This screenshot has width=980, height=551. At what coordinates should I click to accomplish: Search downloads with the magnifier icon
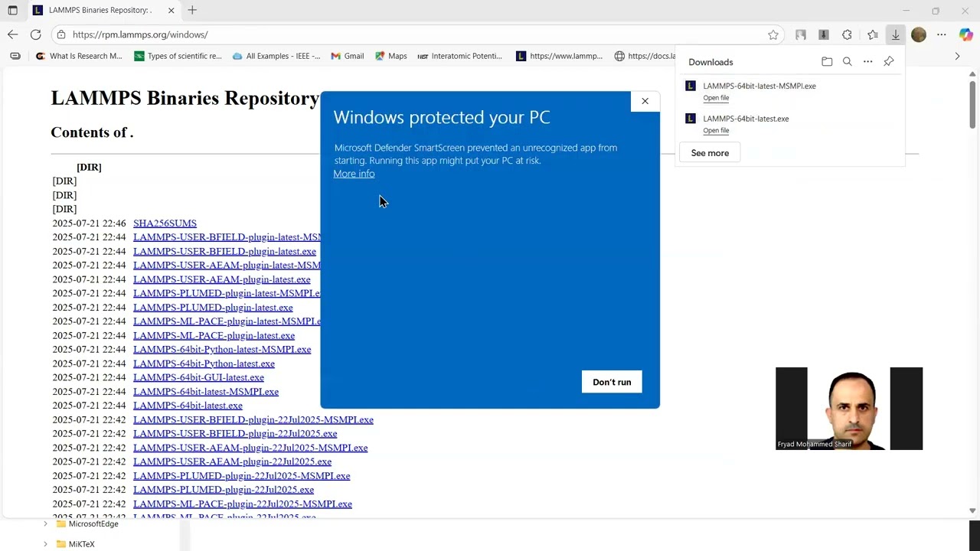coord(848,62)
